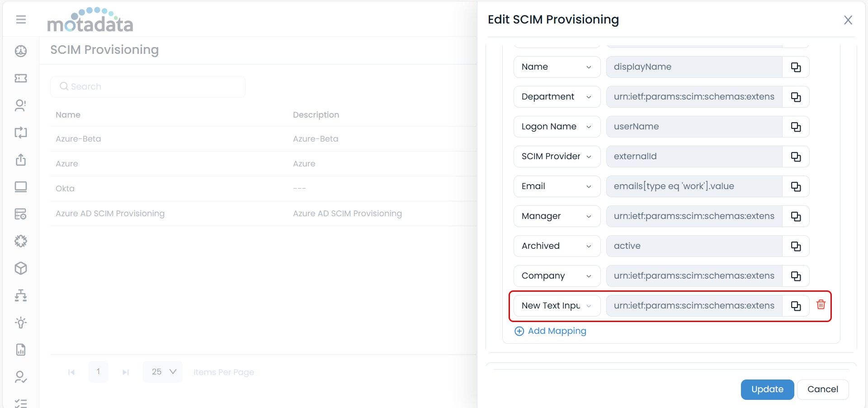Open the Archived field dropdown
The image size is (868, 408).
coord(557,246)
